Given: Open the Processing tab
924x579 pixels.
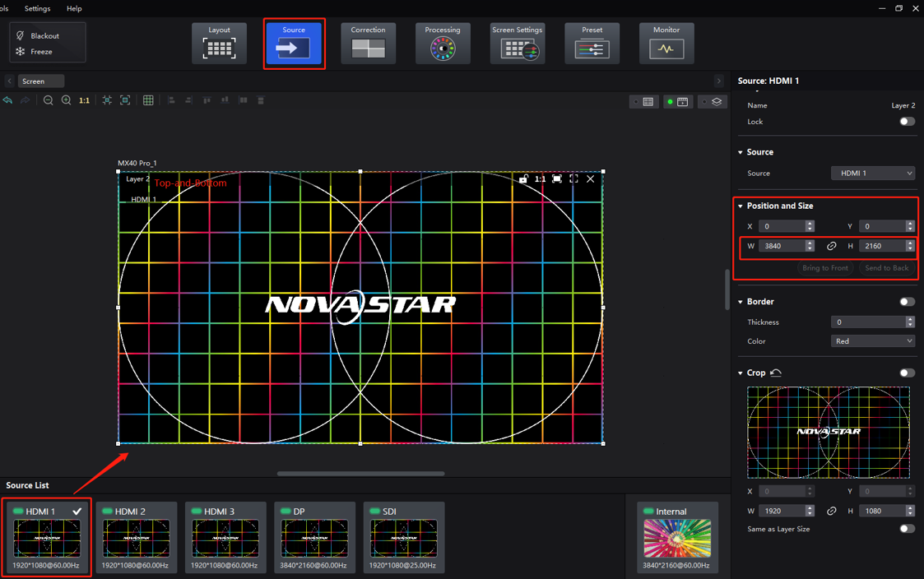Looking at the screenshot, I should (443, 44).
